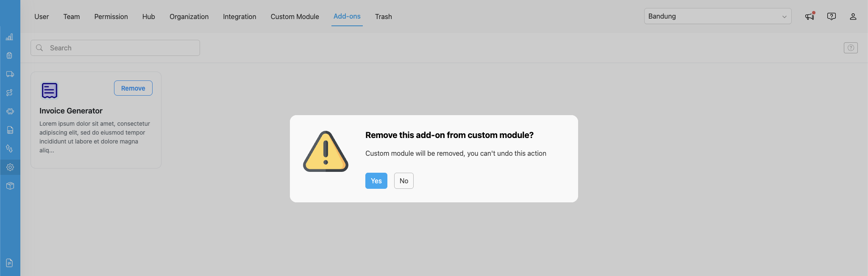Click the warning triangle icon in dialog

point(325,151)
